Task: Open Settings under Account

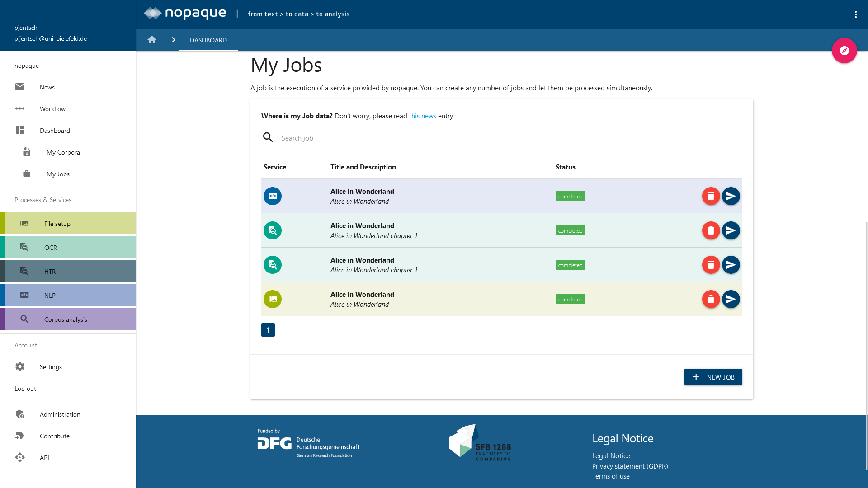Action: [51, 367]
